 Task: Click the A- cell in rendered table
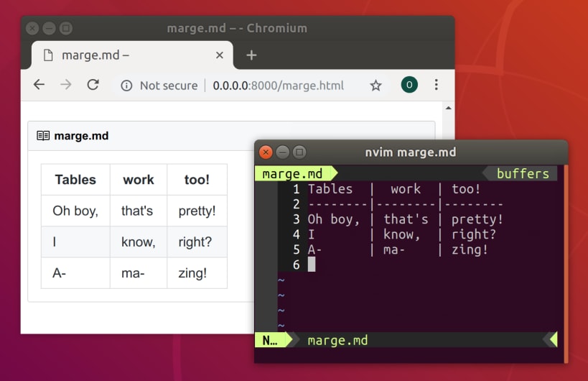point(75,273)
